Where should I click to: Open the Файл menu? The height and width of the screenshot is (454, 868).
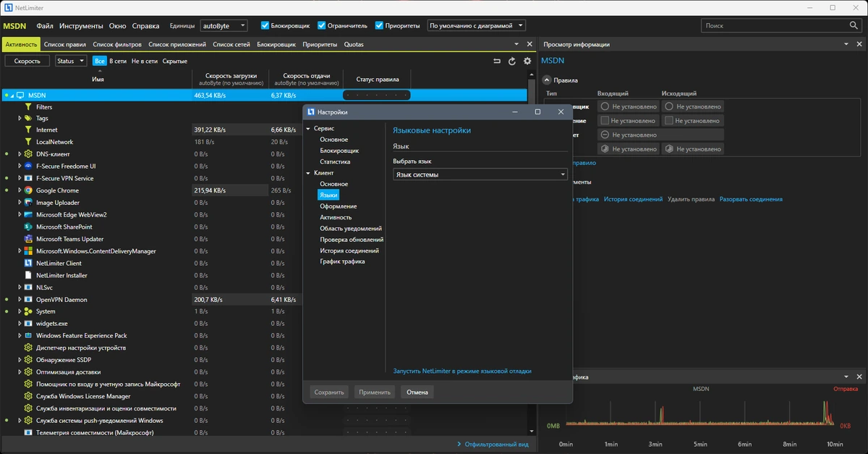coord(45,25)
